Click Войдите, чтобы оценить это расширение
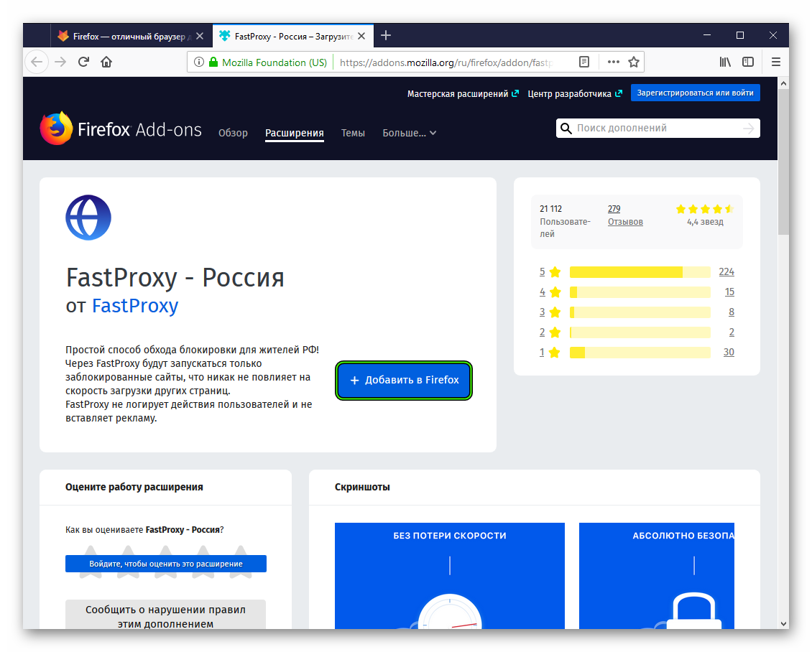Viewport: 812px width, 652px height. [166, 564]
